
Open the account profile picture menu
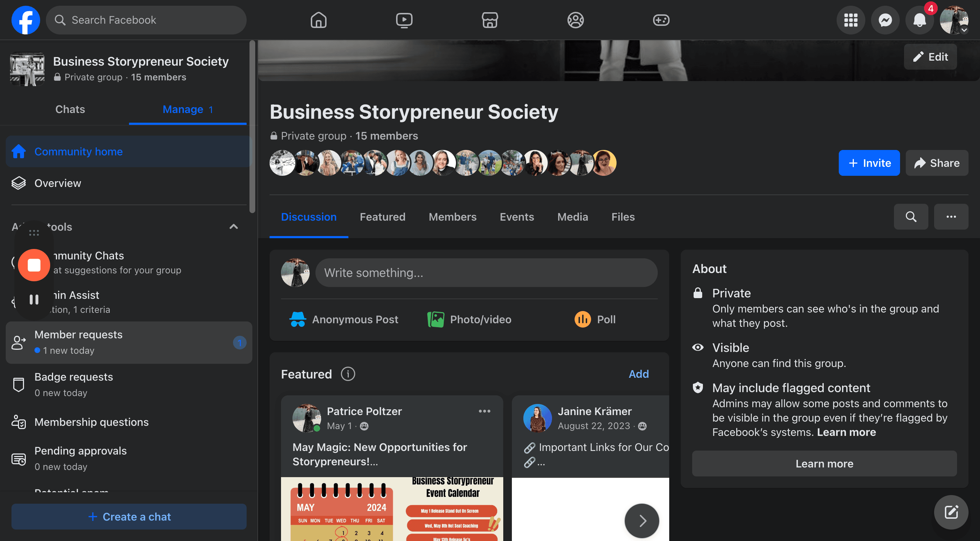click(x=954, y=20)
